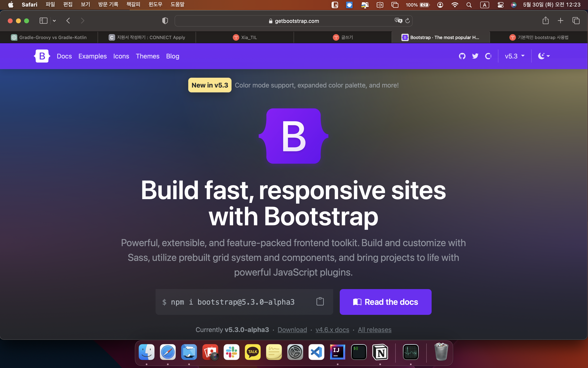
Task: Open the Safari application menu
Action: (x=29, y=5)
